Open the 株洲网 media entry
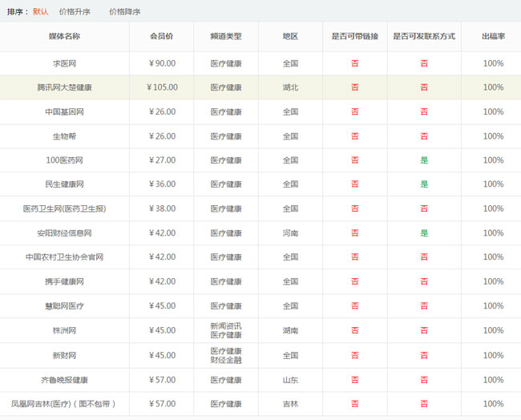This screenshot has height=420, width=521. (64, 330)
